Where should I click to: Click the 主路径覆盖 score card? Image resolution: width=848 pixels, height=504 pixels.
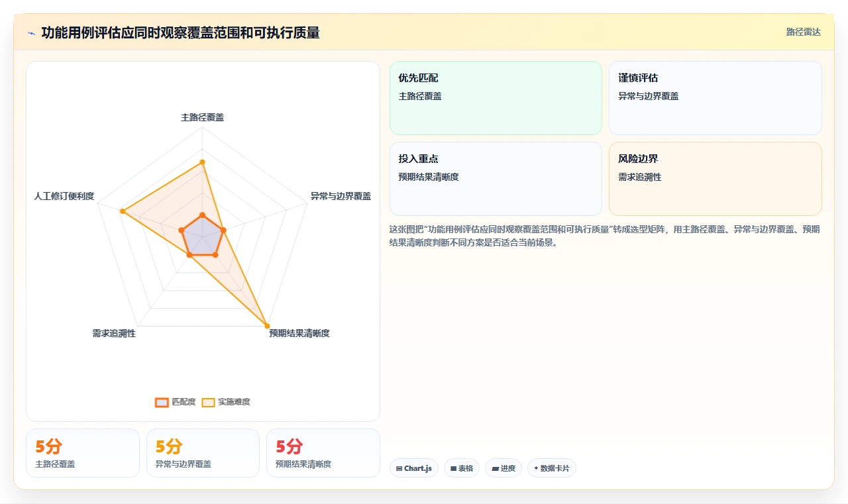click(83, 453)
